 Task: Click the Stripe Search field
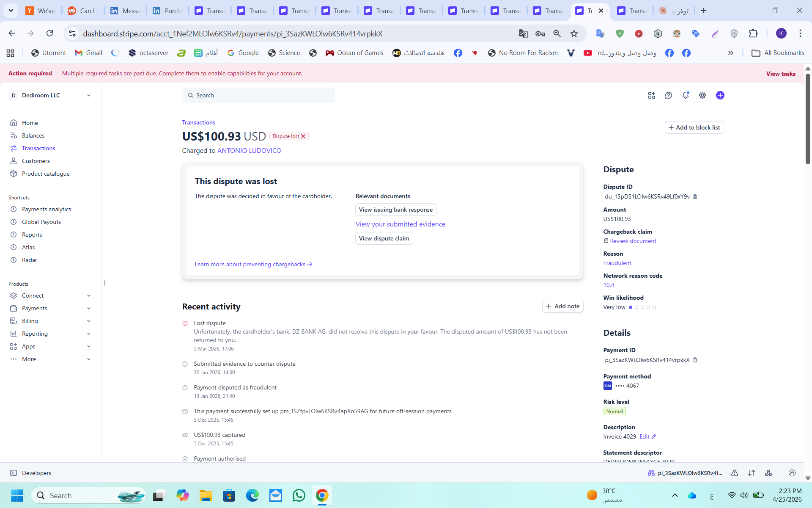pyautogui.click(x=259, y=95)
